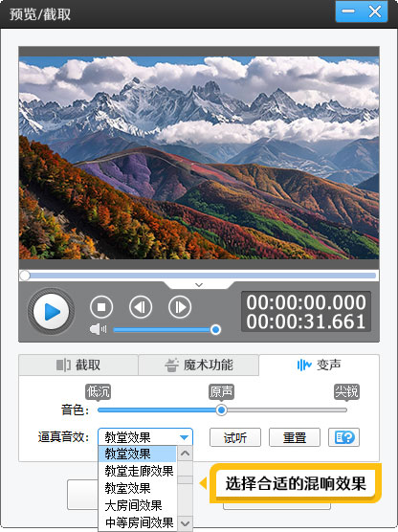Mute audio via the speaker icon
The image size is (398, 532).
click(98, 329)
